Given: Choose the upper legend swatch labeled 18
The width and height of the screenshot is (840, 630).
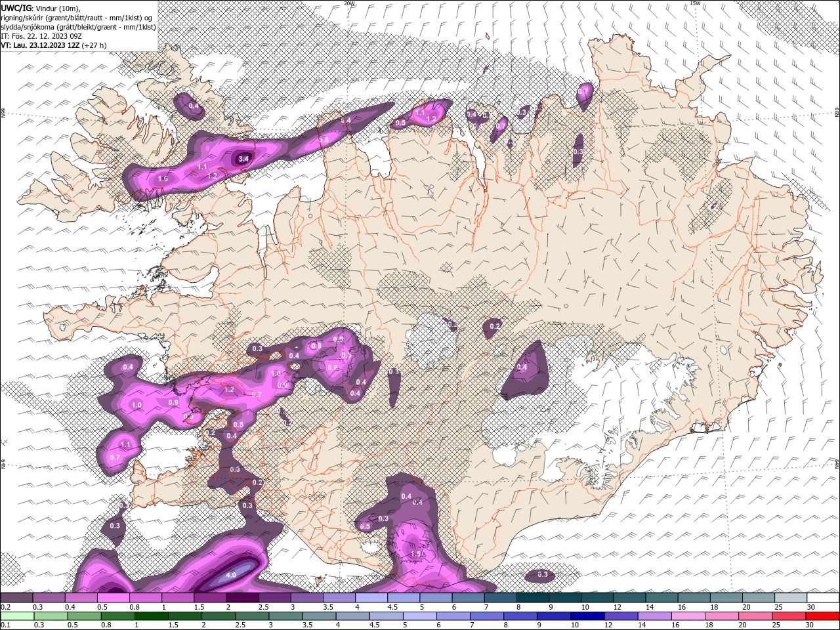Looking at the screenshot, I should [x=726, y=598].
